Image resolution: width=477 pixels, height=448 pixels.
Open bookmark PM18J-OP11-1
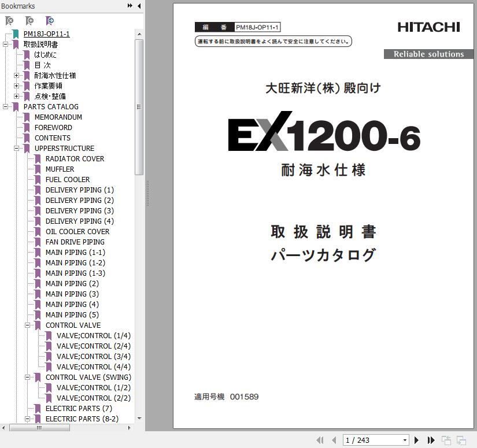coord(47,34)
